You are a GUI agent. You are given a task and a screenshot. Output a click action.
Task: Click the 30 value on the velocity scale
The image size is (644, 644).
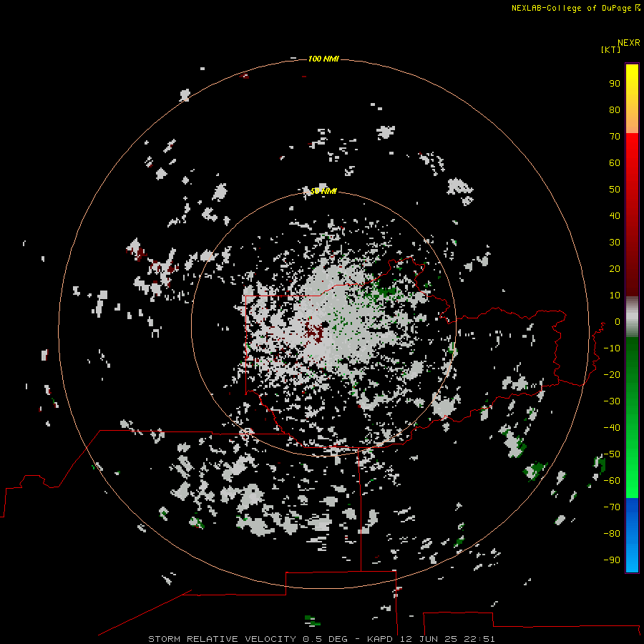point(615,243)
